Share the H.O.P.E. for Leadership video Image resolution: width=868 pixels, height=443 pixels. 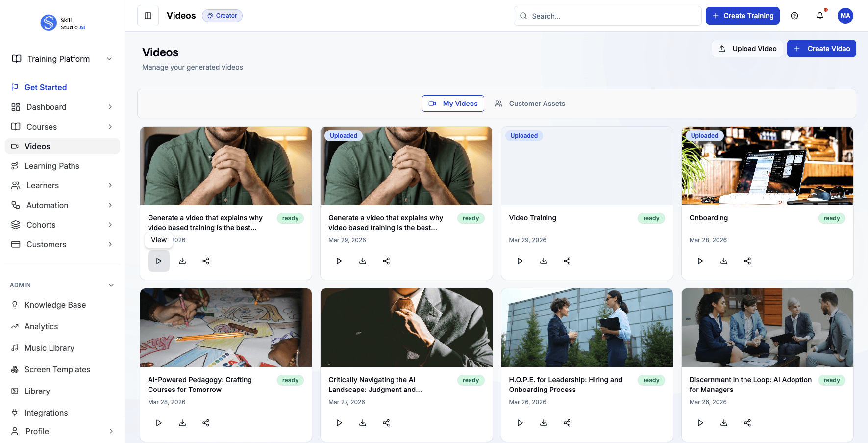(x=567, y=423)
